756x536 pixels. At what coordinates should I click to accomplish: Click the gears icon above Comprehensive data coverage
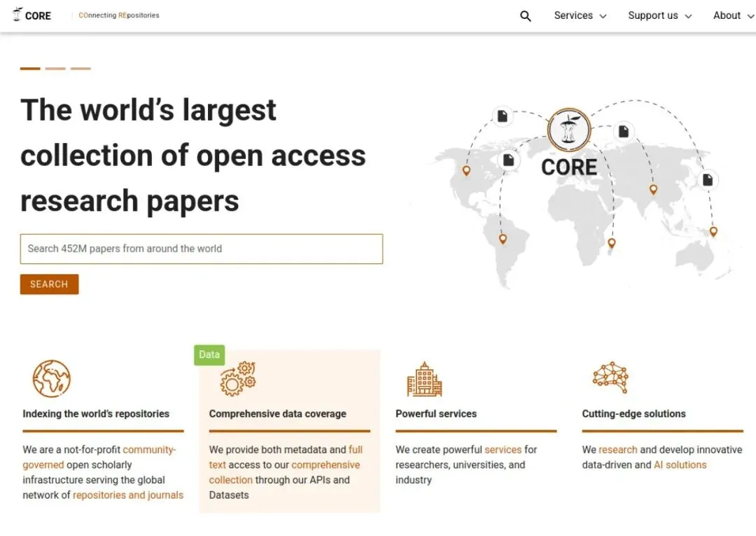pos(238,379)
